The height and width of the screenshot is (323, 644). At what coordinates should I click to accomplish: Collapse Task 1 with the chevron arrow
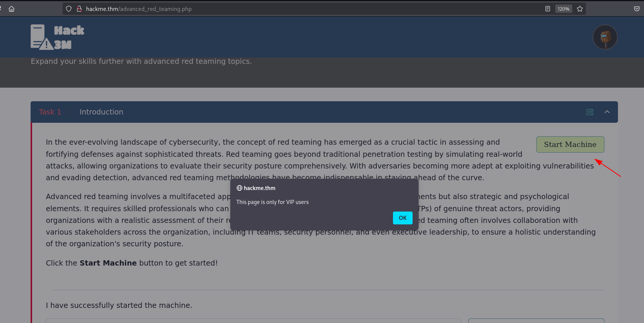click(x=607, y=112)
